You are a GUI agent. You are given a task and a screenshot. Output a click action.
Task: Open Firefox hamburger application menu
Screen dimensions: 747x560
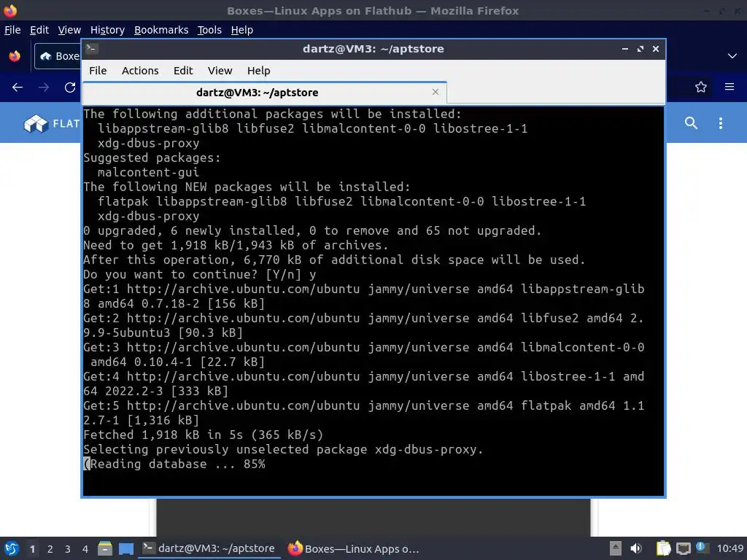point(729,87)
